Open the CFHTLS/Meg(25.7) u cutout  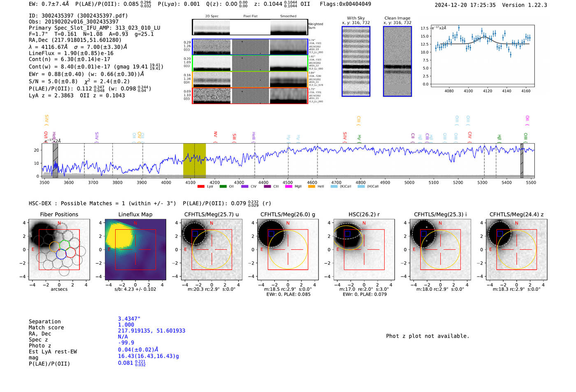[x=211, y=249]
